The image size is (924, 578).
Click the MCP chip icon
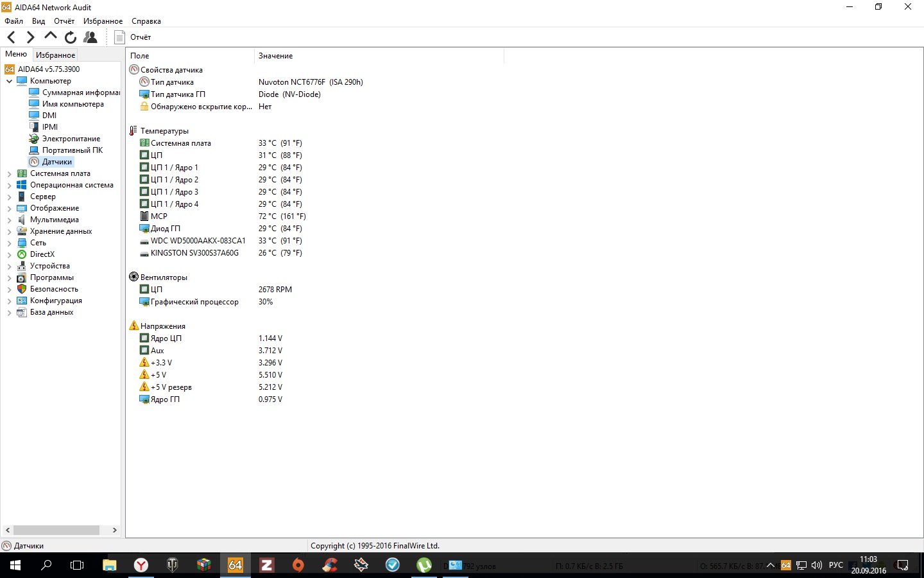144,216
